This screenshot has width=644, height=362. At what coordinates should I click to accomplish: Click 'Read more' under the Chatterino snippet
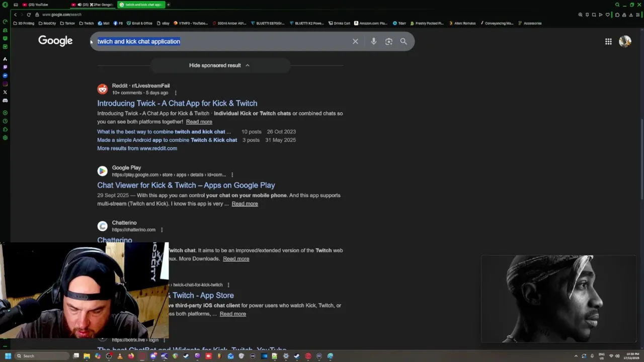click(236, 258)
